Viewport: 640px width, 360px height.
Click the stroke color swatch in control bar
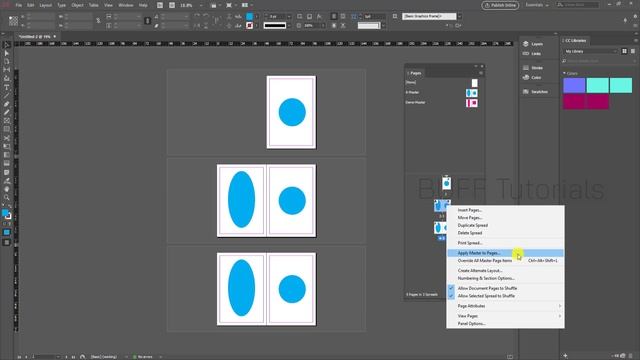coord(249,25)
